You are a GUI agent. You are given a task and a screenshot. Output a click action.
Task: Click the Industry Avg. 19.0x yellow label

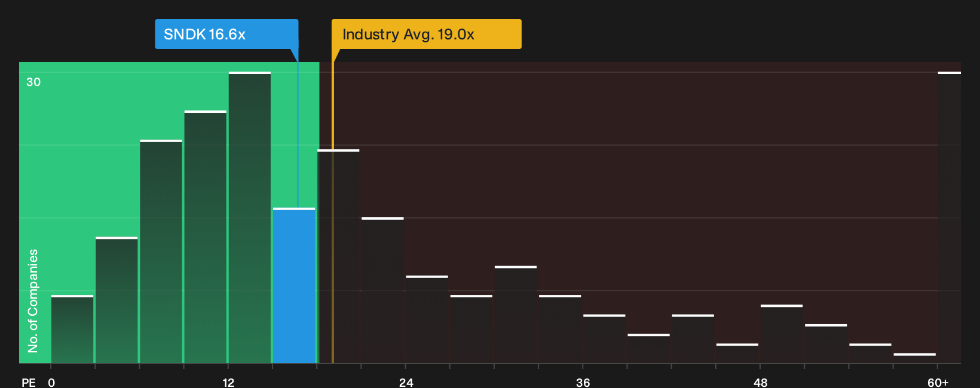tap(427, 34)
